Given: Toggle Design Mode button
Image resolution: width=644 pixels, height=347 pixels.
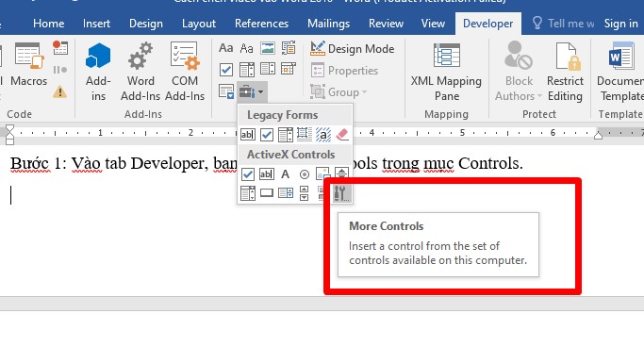Looking at the screenshot, I should click(353, 48).
